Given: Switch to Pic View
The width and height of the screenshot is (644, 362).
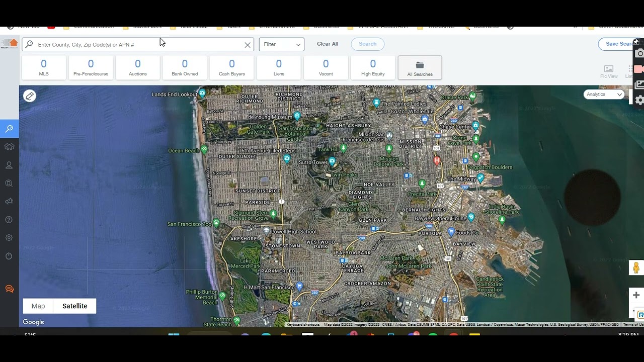Looking at the screenshot, I should point(609,71).
